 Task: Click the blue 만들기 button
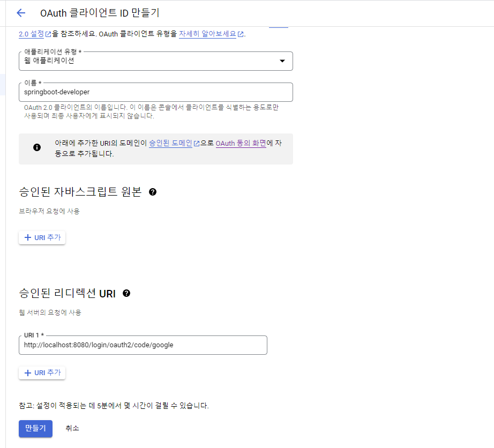click(x=35, y=429)
